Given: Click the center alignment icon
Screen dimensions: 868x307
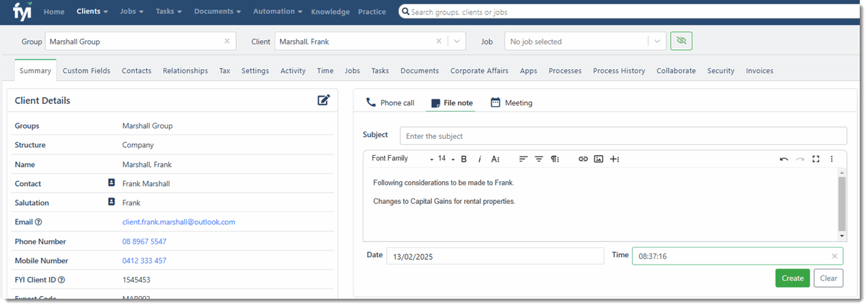Looking at the screenshot, I should click(539, 159).
